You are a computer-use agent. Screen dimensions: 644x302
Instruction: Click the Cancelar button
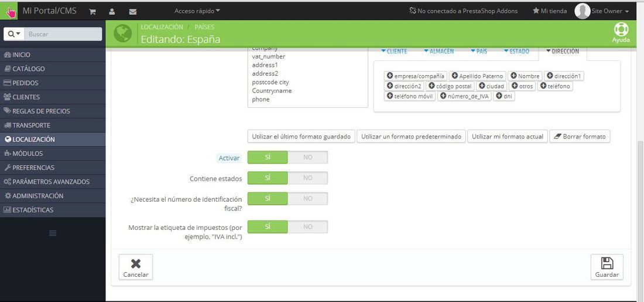pos(136,267)
